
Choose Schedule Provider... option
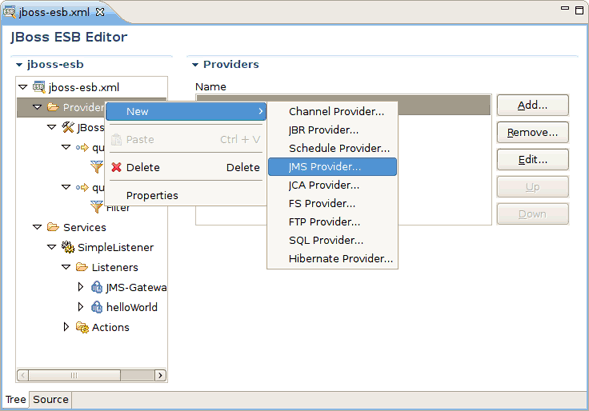point(332,148)
